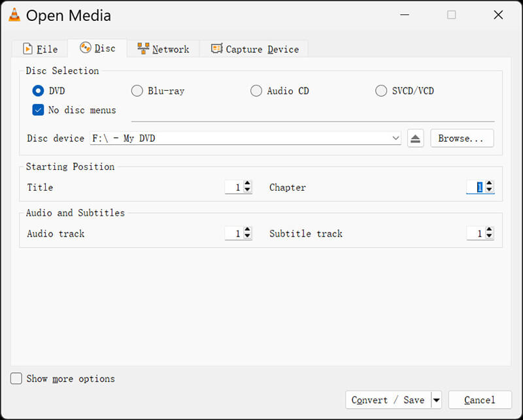Image resolution: width=523 pixels, height=420 pixels.
Task: Increase the Title number with its up arrow
Action: coord(247,184)
